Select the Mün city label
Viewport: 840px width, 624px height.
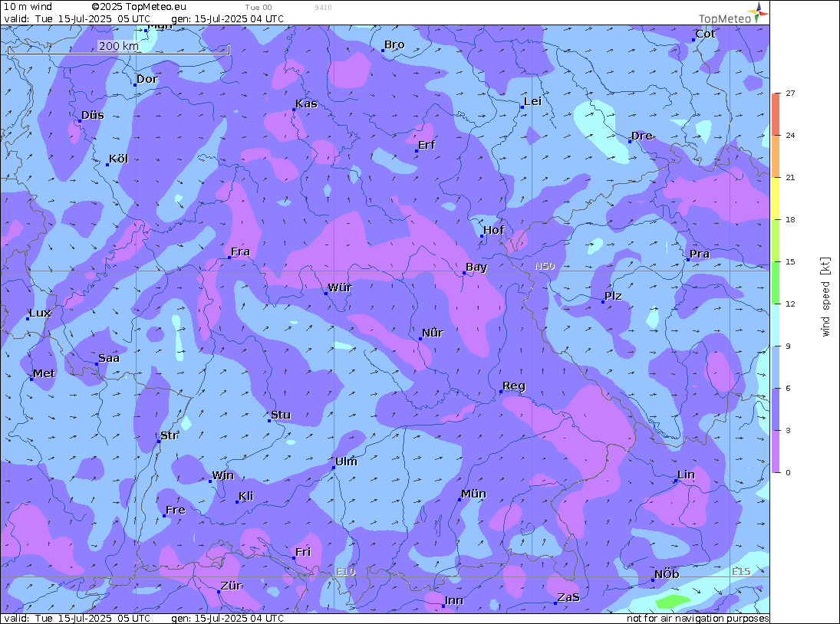coord(473,494)
